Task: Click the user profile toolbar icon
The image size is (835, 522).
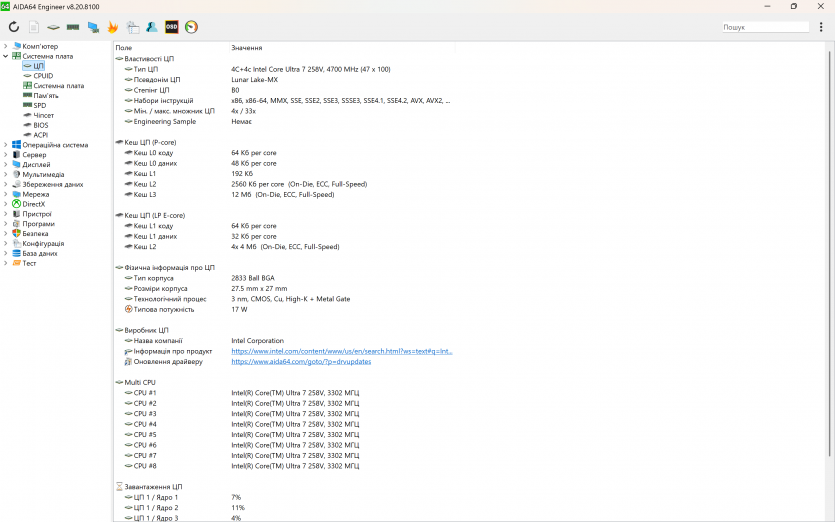Action: click(152, 27)
